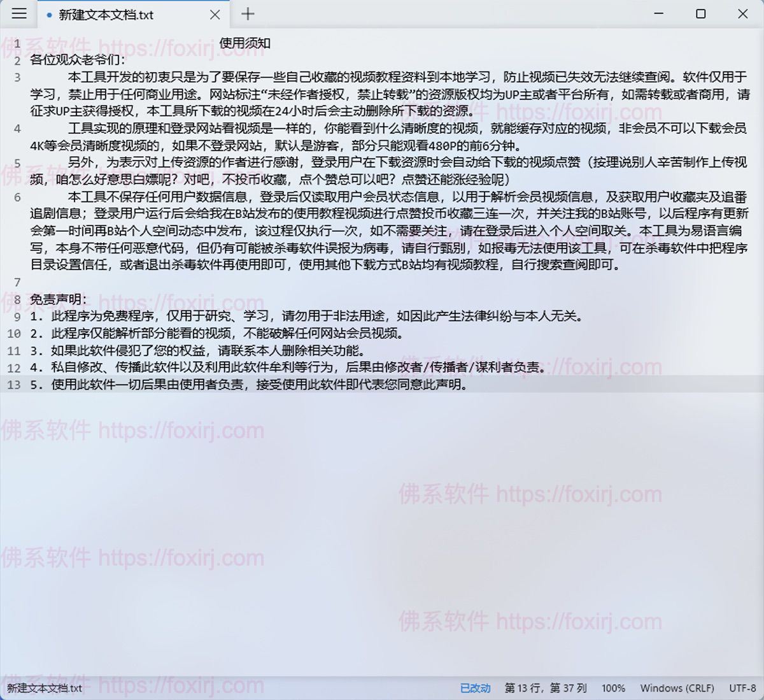Click the empty editing area below the text

(382, 510)
